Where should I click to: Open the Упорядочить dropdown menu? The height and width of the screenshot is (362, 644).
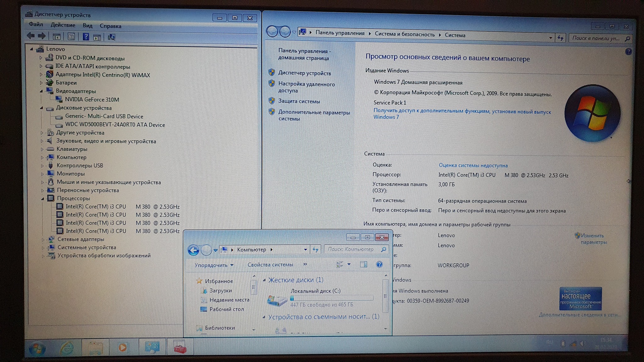click(214, 265)
